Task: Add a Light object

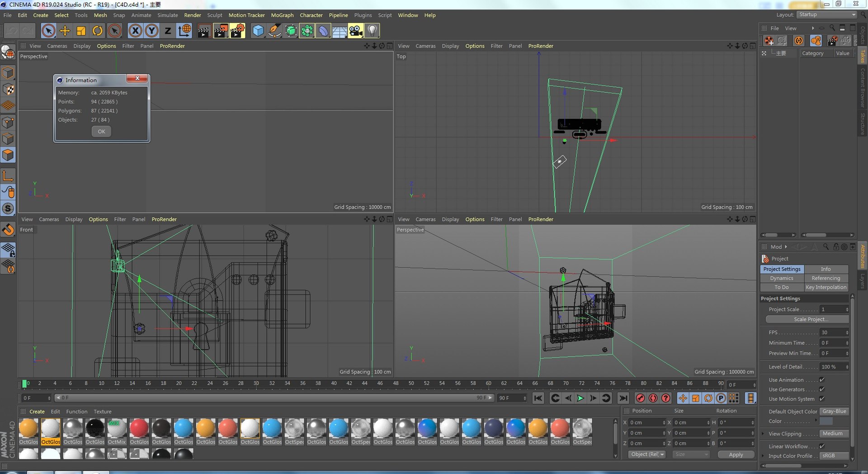Action: tap(372, 31)
